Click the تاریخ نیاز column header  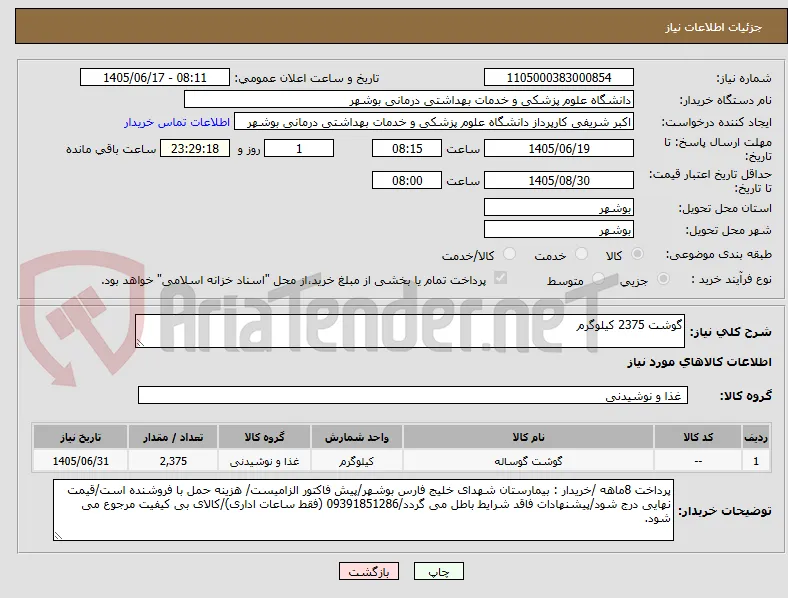pos(80,437)
